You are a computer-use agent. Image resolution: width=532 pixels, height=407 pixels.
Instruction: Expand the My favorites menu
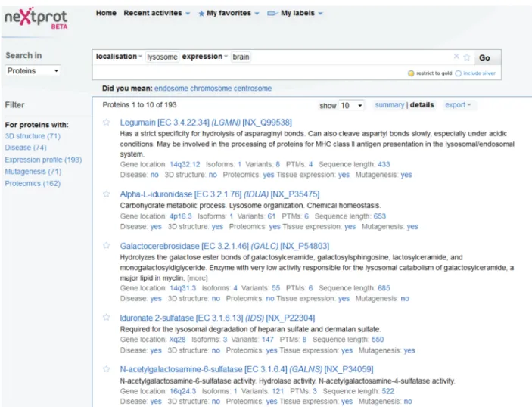233,13
